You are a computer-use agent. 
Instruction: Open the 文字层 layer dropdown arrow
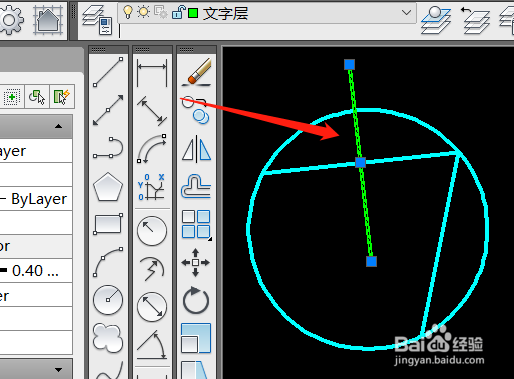pyautogui.click(x=406, y=13)
